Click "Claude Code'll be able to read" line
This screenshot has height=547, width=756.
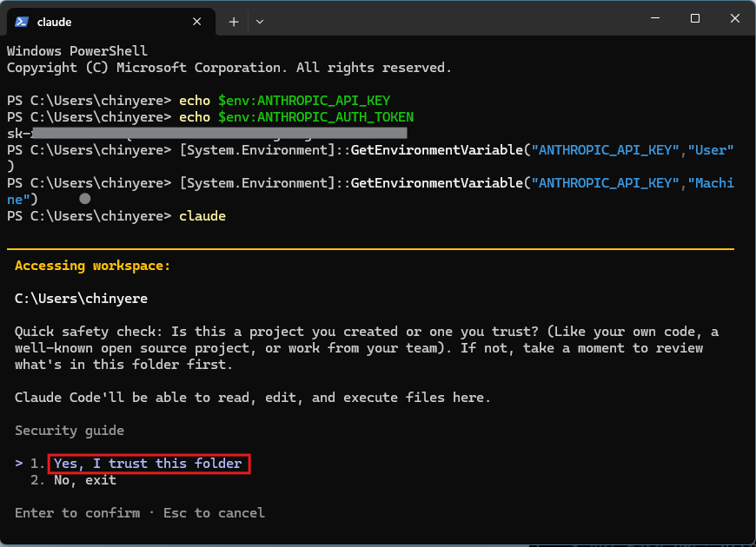(253, 398)
